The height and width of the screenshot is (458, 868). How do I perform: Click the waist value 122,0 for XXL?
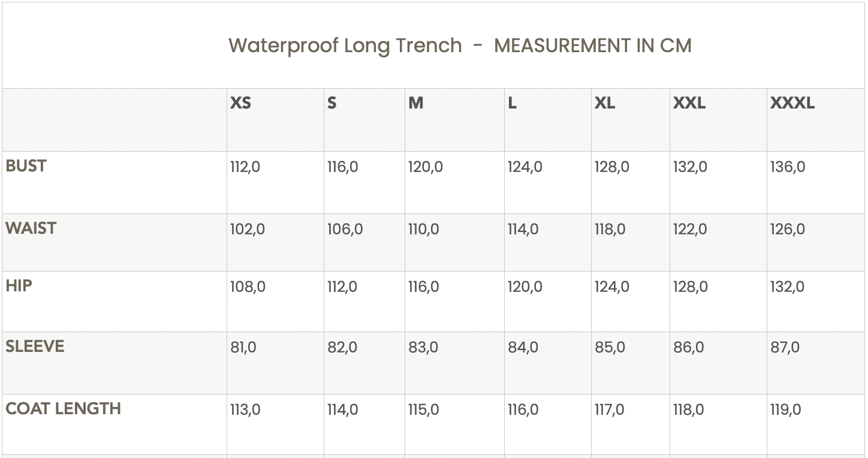click(x=690, y=229)
